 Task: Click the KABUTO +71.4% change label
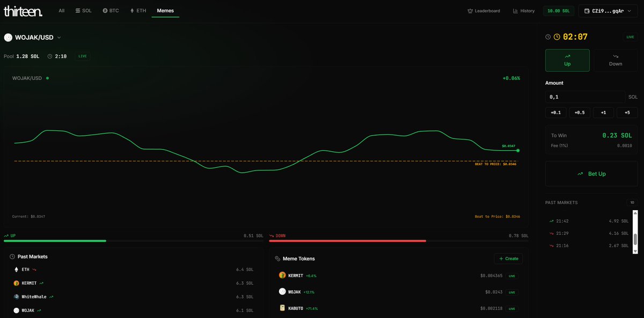point(311,309)
